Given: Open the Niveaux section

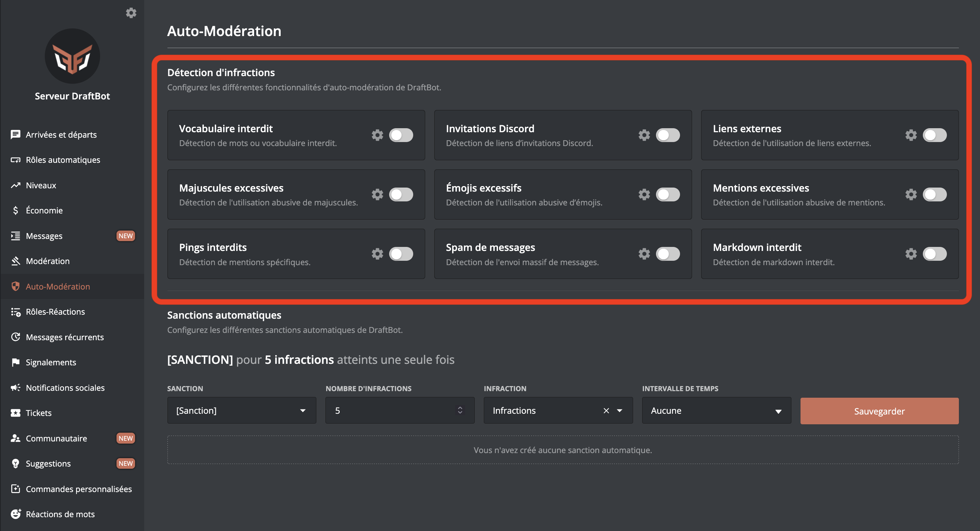Looking at the screenshot, I should coord(41,185).
